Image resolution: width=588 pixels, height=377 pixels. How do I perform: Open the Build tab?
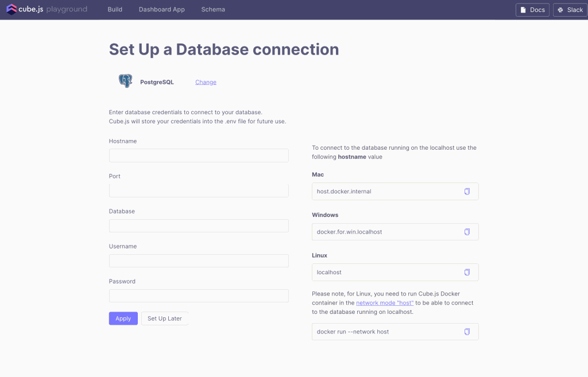[115, 9]
